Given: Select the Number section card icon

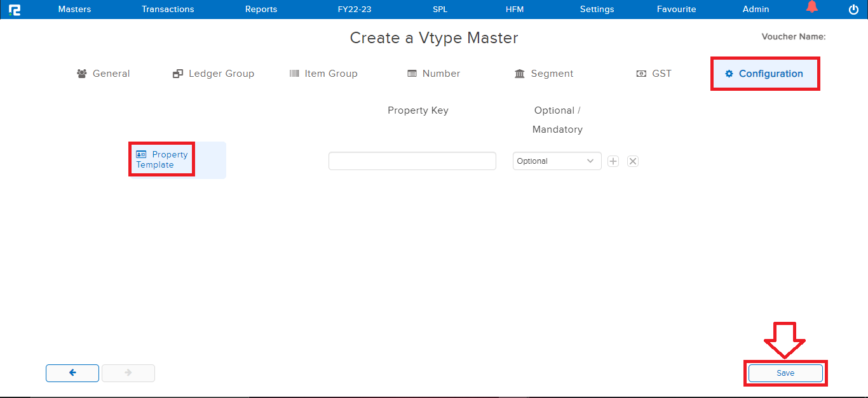Looking at the screenshot, I should click(x=412, y=73).
